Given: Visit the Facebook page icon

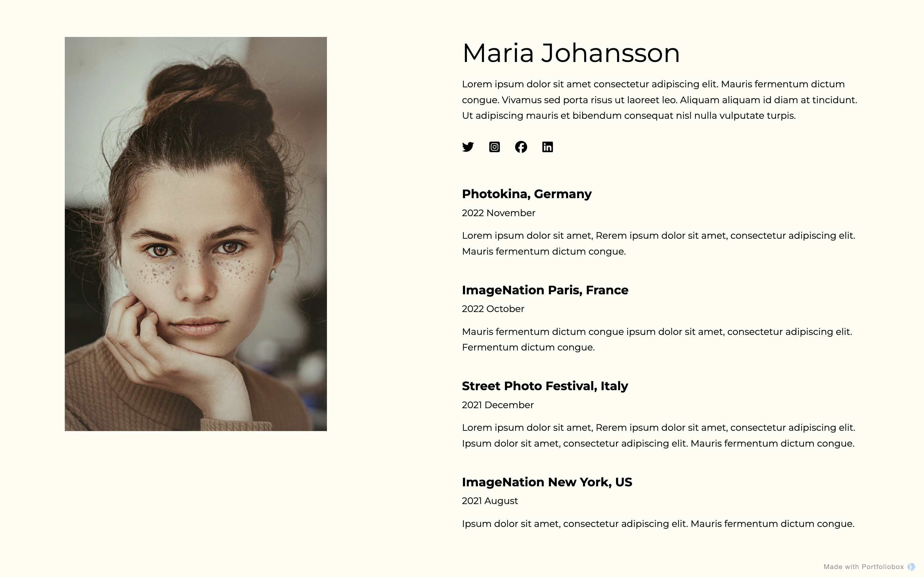Looking at the screenshot, I should coord(521,147).
